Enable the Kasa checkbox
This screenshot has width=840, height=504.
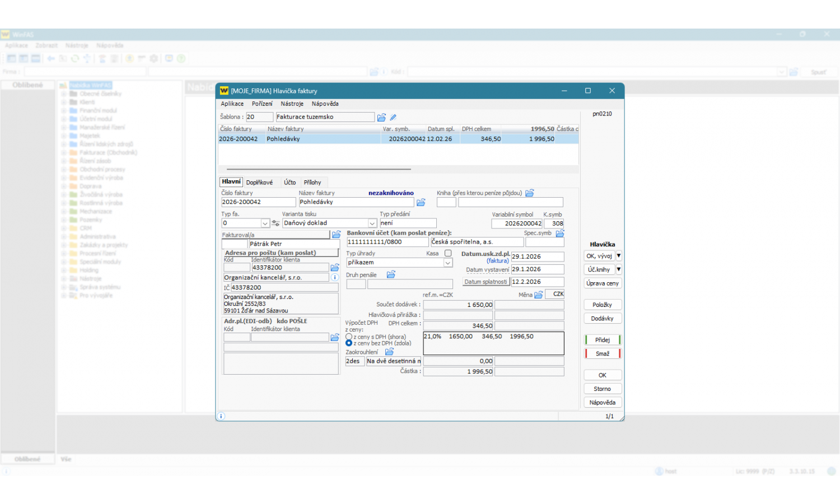tap(448, 253)
